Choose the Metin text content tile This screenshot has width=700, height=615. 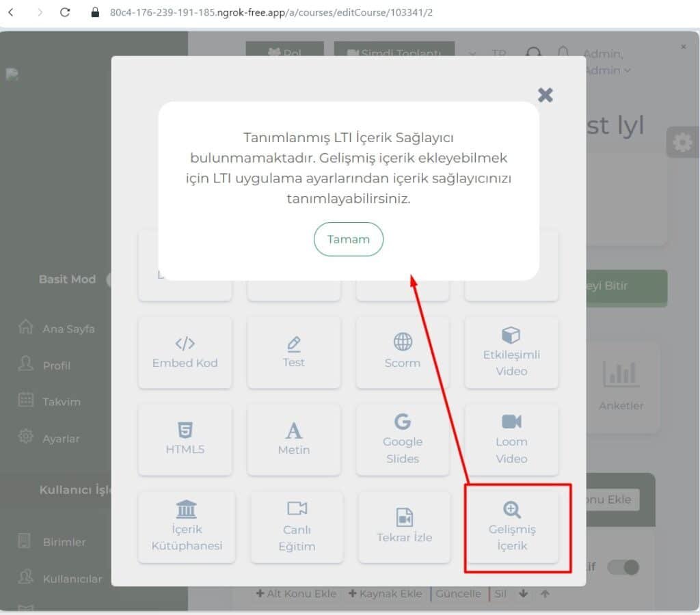[x=294, y=439]
